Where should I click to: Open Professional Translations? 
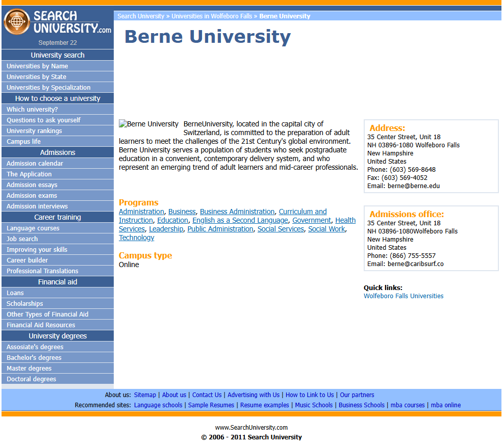point(58,271)
